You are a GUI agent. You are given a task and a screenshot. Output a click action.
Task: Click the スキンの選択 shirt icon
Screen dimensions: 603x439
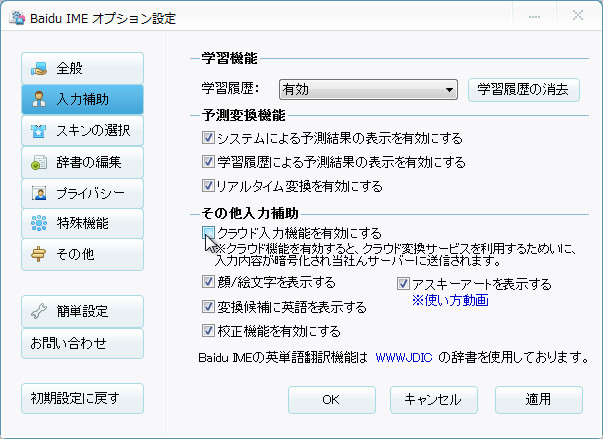pyautogui.click(x=39, y=131)
